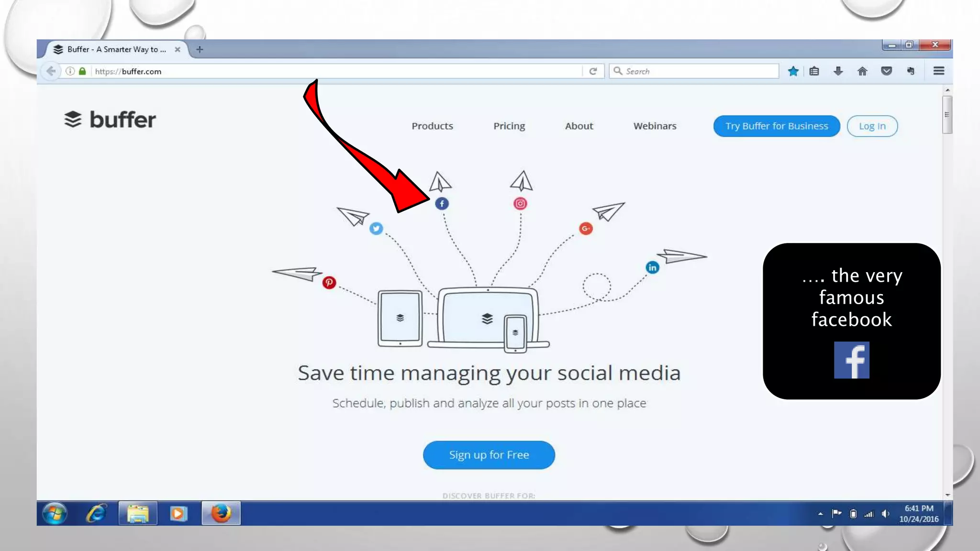This screenshot has width=980, height=551.
Task: Open new browser tab with plus
Action: point(200,49)
